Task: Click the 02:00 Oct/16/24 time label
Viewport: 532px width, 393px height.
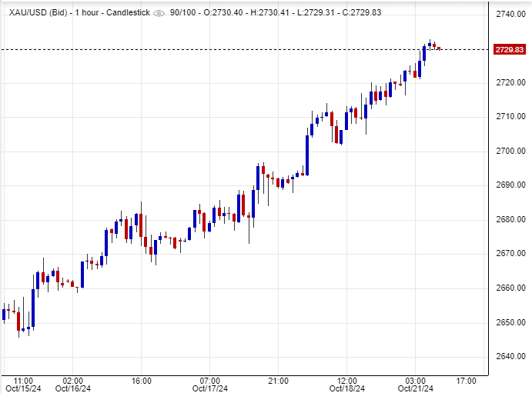Action: [73, 385]
